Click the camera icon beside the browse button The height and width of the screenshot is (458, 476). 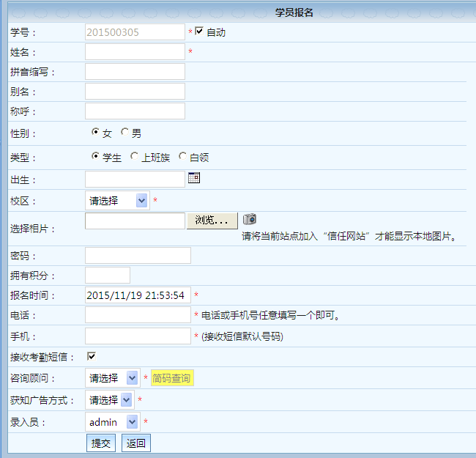[250, 219]
